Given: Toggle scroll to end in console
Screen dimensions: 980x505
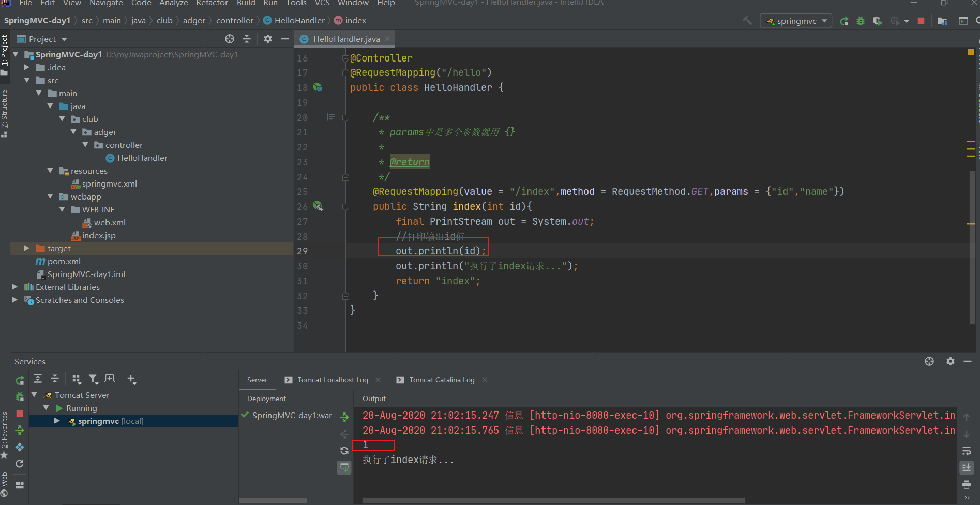Looking at the screenshot, I should coord(967,468).
